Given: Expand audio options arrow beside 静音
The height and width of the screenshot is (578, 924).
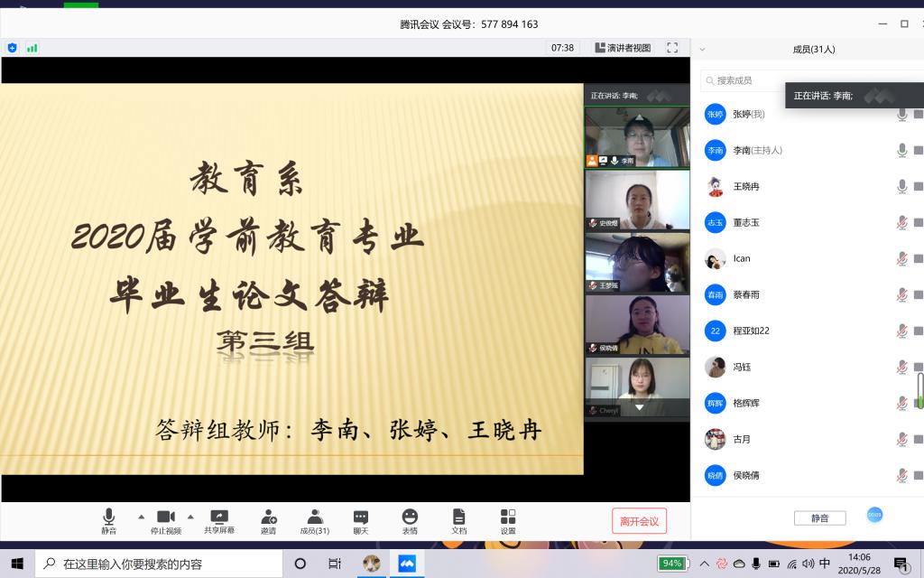Looking at the screenshot, I should tap(141, 517).
